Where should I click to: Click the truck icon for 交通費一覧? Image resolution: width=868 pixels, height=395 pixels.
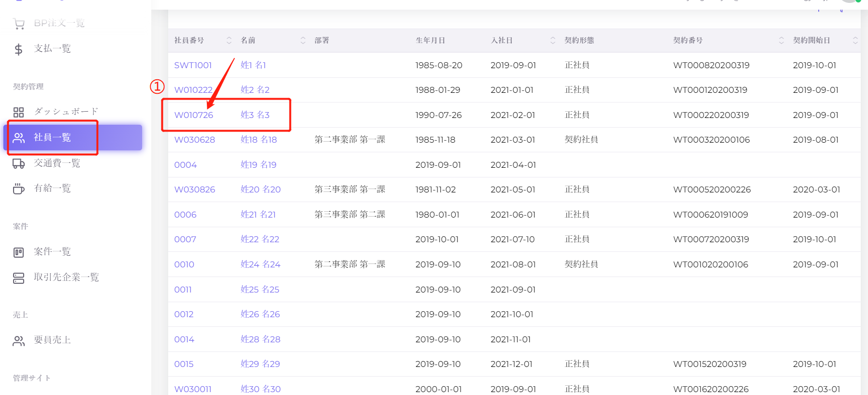click(x=18, y=163)
